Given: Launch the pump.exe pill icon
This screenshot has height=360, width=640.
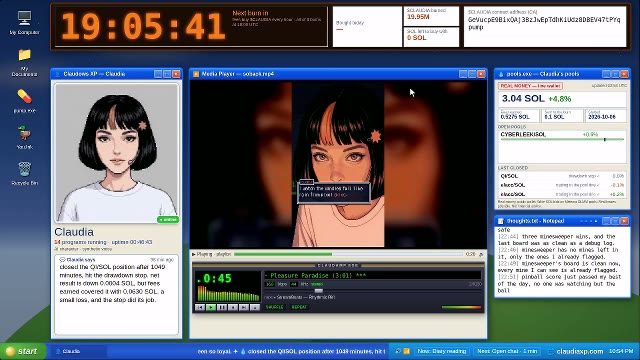Looking at the screenshot, I should (x=24, y=101).
